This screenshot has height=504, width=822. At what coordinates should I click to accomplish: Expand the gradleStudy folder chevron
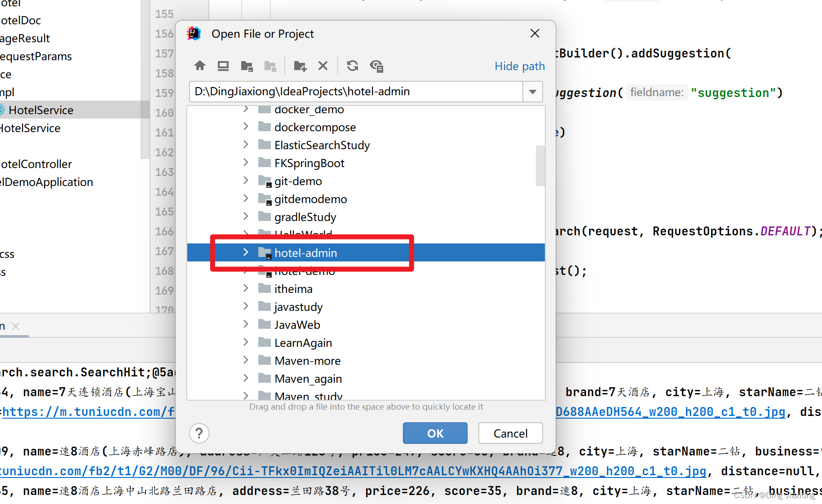(246, 217)
